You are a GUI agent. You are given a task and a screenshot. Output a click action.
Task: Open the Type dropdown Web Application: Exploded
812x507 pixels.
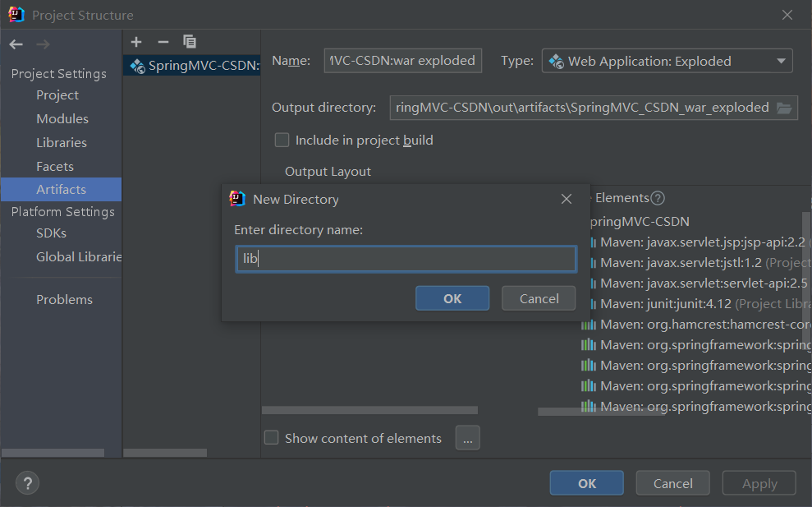click(667, 61)
